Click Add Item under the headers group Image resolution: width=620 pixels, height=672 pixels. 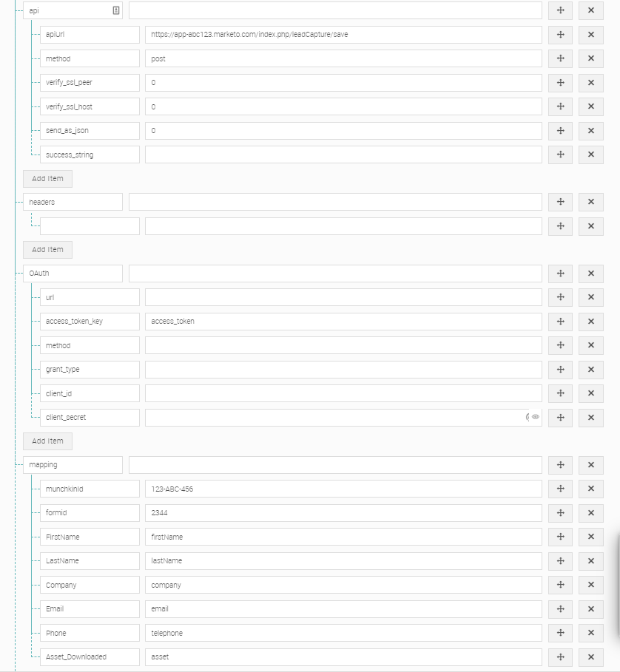click(x=47, y=249)
